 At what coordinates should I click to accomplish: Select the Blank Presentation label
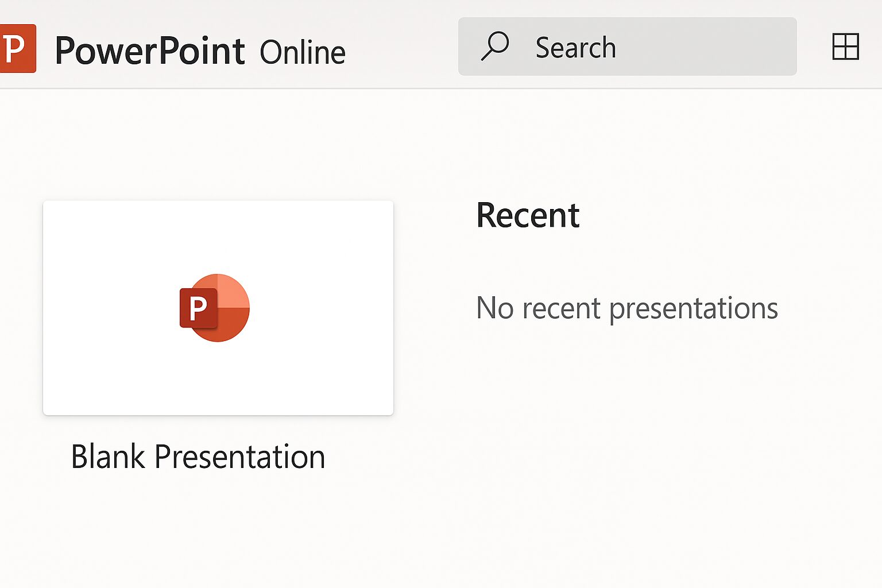198,457
